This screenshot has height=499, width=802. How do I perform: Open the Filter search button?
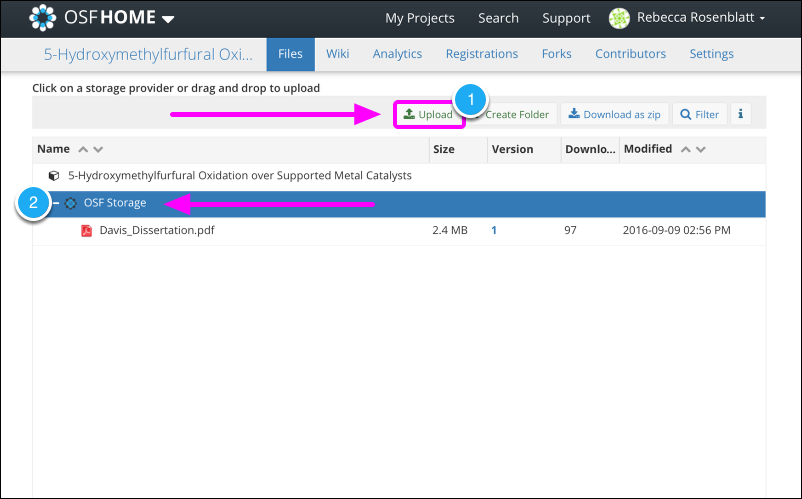click(699, 114)
